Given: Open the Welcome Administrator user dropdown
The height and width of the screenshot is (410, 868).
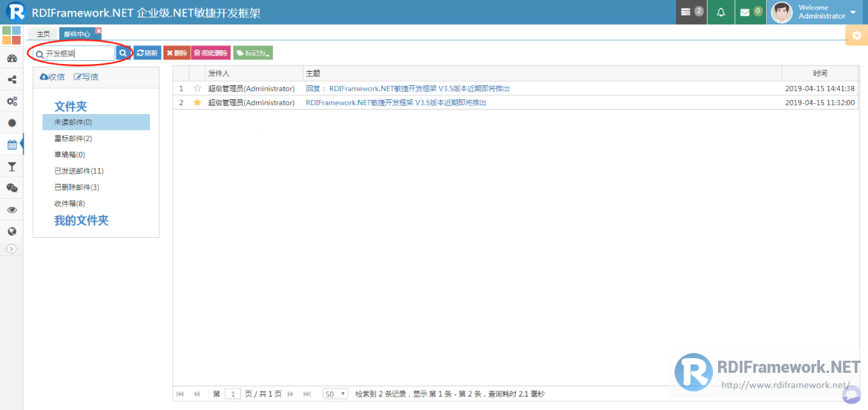Looking at the screenshot, I should pyautogui.click(x=822, y=12).
